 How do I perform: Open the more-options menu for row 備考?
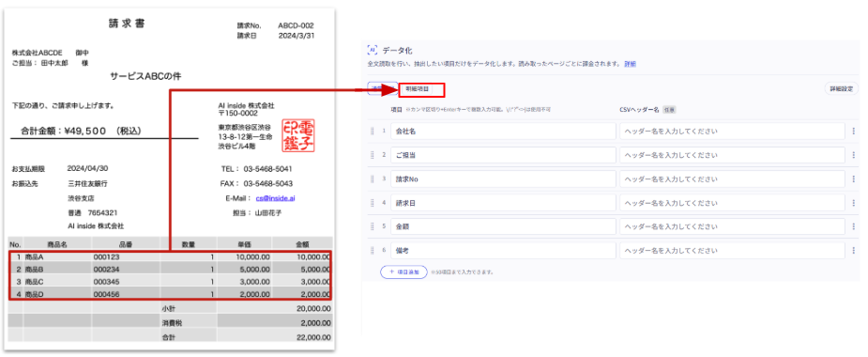(x=853, y=251)
